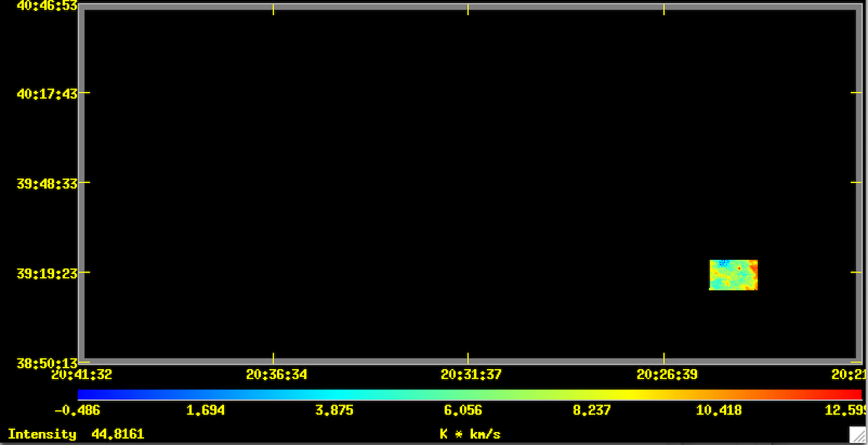Viewport: 868px width, 445px height.
Task: Select the declination label 38:50:13
Action: click(47, 363)
